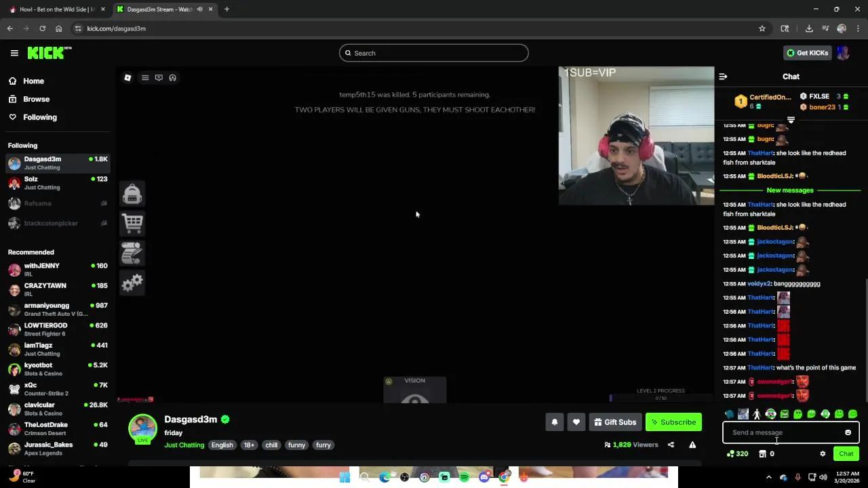
Task: Click username voidyx2 in chat
Action: coord(759,284)
